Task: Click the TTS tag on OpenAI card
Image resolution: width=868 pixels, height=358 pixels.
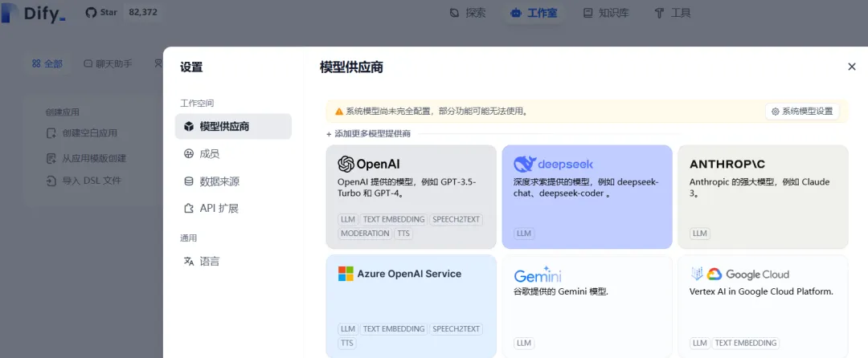Action: point(403,234)
